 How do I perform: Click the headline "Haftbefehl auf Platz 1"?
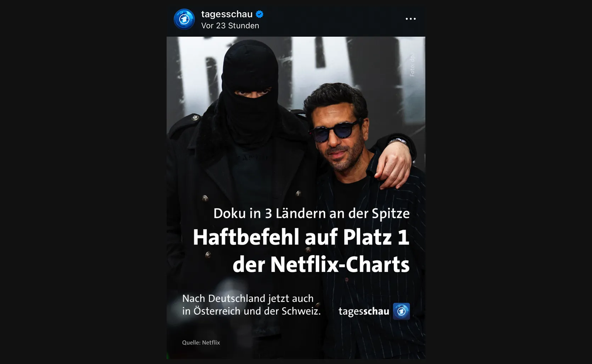pos(301,237)
